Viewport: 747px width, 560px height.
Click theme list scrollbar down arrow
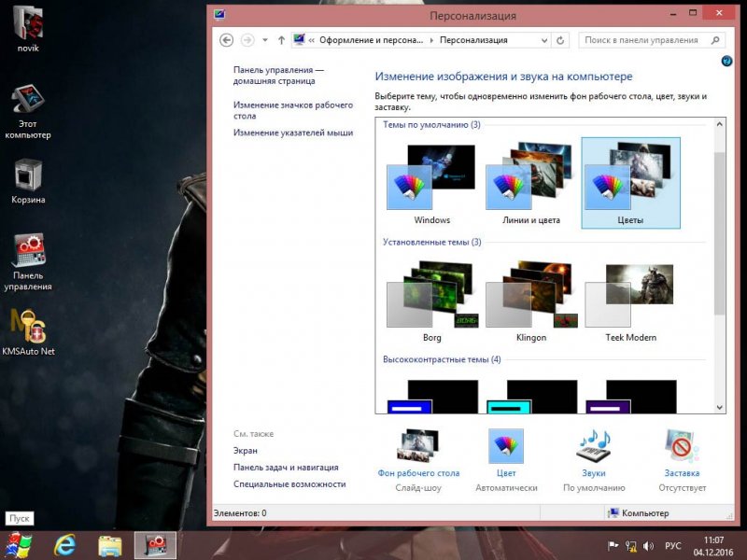tap(719, 408)
